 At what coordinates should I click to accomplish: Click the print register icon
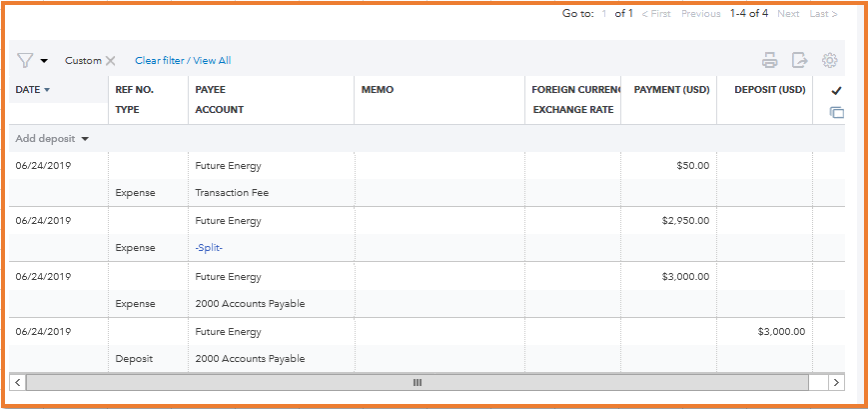[x=769, y=60]
